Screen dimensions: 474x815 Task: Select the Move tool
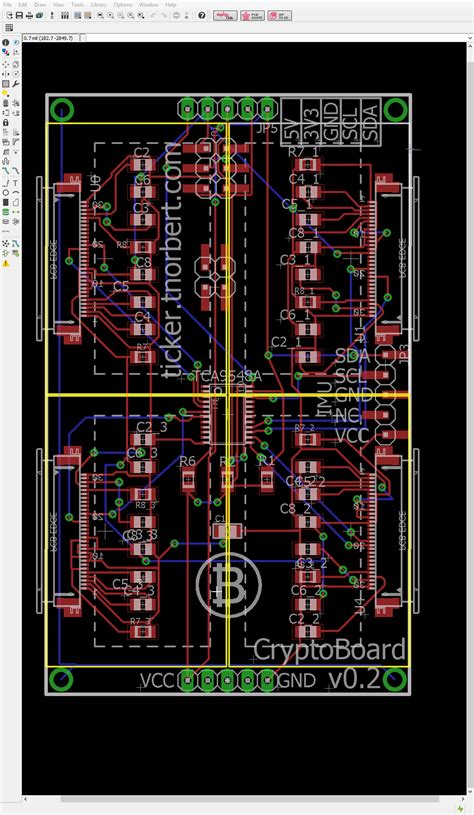click(6, 64)
